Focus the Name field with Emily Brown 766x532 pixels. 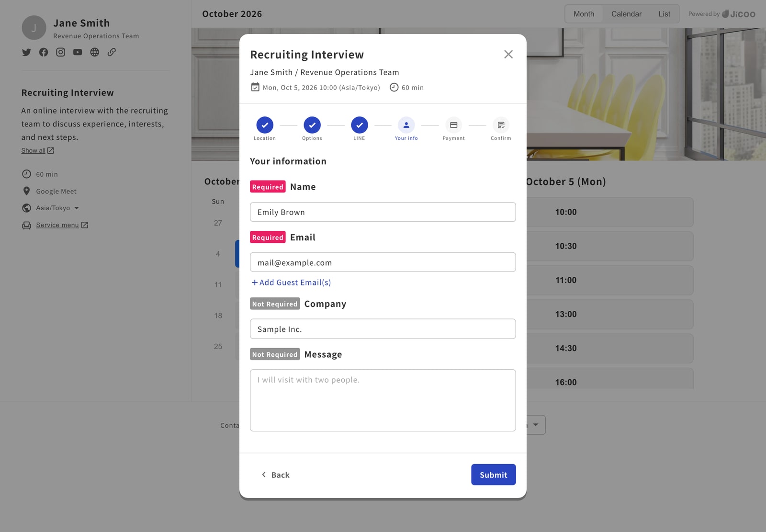pyautogui.click(x=383, y=212)
